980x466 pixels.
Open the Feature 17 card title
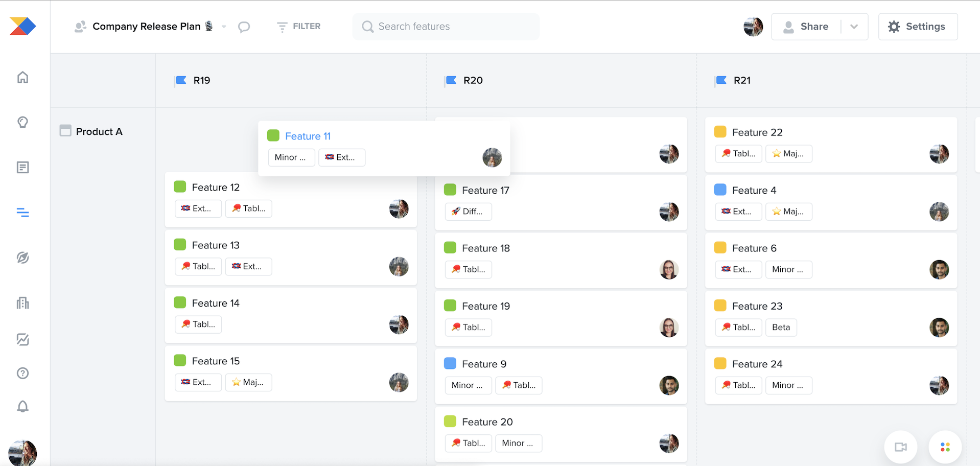[x=486, y=190]
